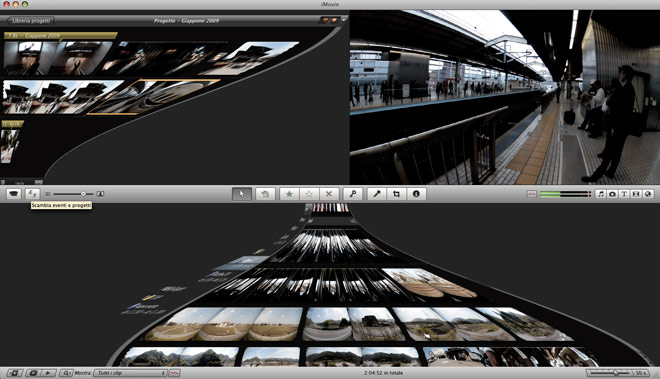Select the highlighted clip in project storyboard

[x=154, y=97]
